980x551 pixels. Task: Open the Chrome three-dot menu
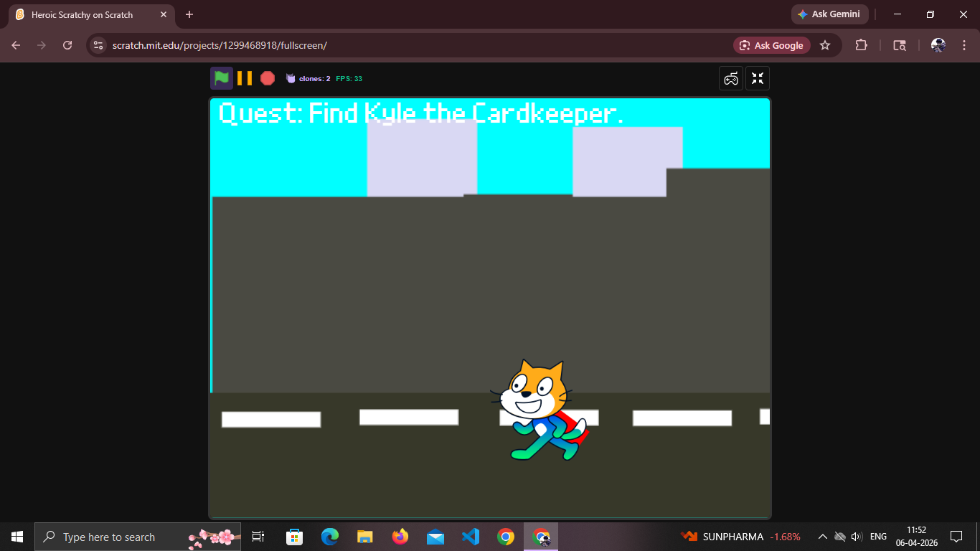[963, 45]
